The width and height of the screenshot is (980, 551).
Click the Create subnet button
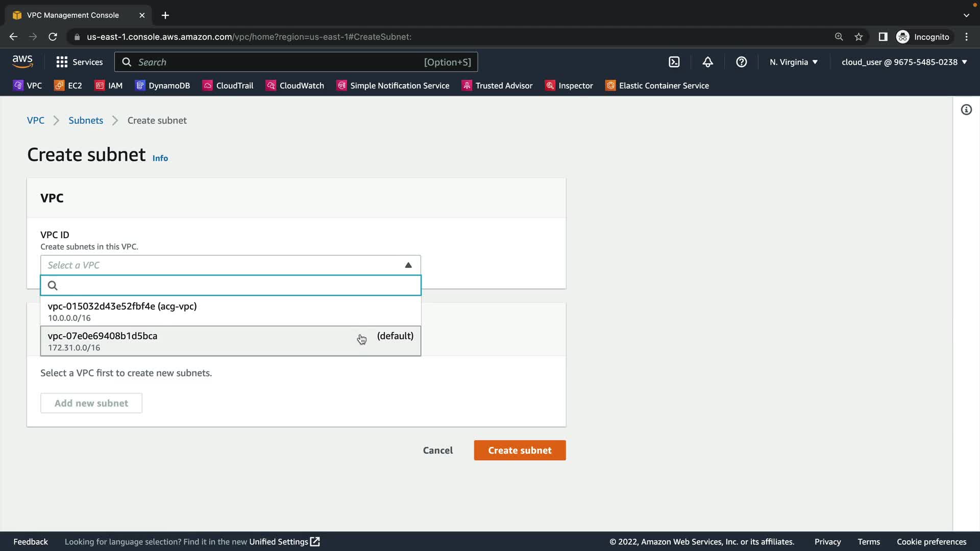(519, 450)
